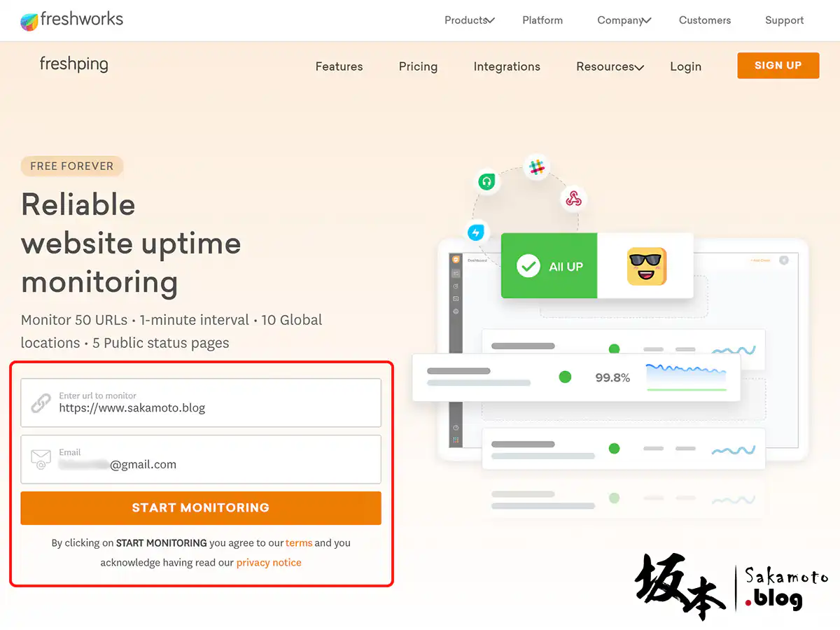Click the envelope icon in the Email field
840x630 pixels.
41,459
